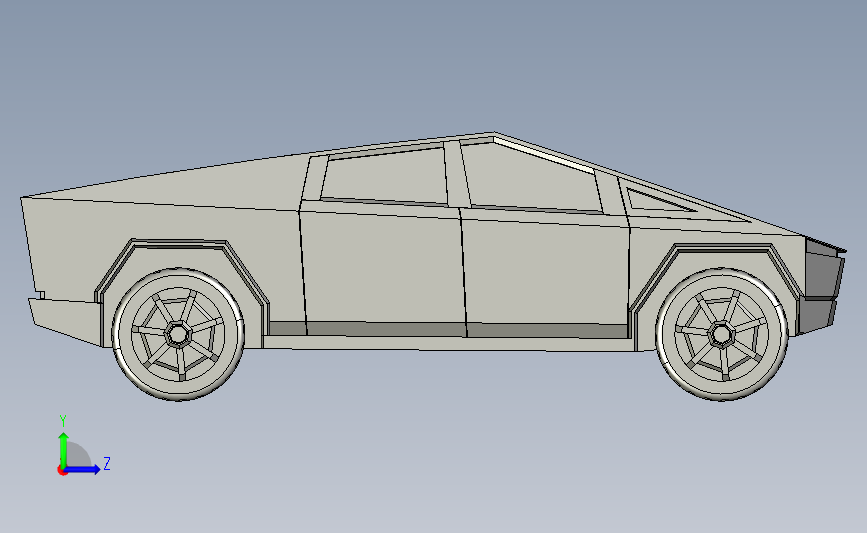This screenshot has height=533, width=867.
Task: Click the gray arc plane of the triad
Action: click(79, 455)
